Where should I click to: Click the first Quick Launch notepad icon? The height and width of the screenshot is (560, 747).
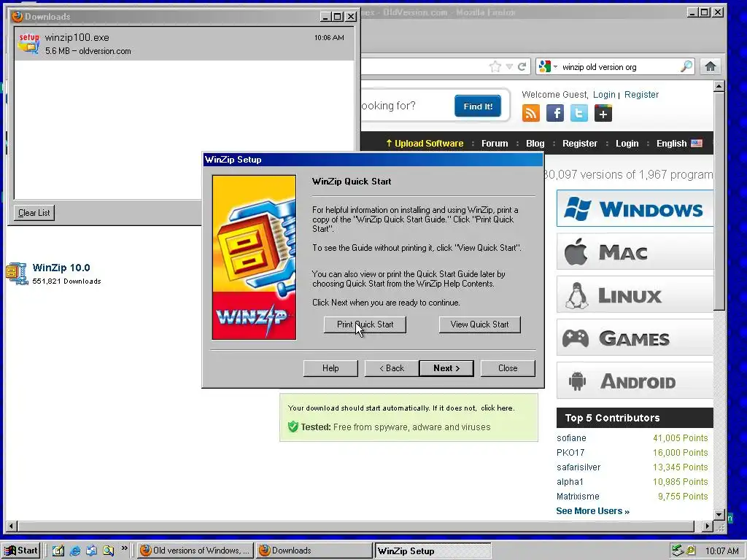pos(58,551)
